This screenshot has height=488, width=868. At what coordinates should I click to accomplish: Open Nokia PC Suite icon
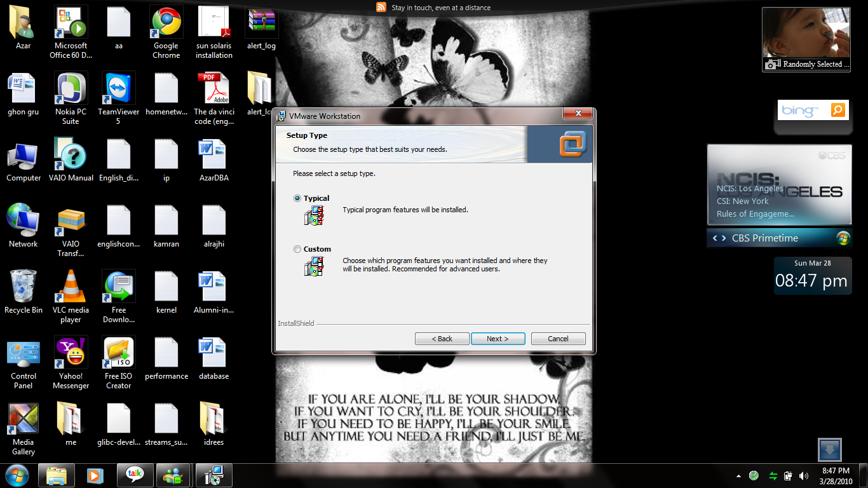click(x=71, y=89)
